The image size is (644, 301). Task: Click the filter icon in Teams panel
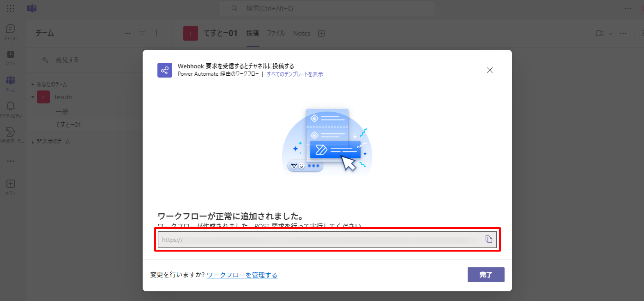pos(142,33)
